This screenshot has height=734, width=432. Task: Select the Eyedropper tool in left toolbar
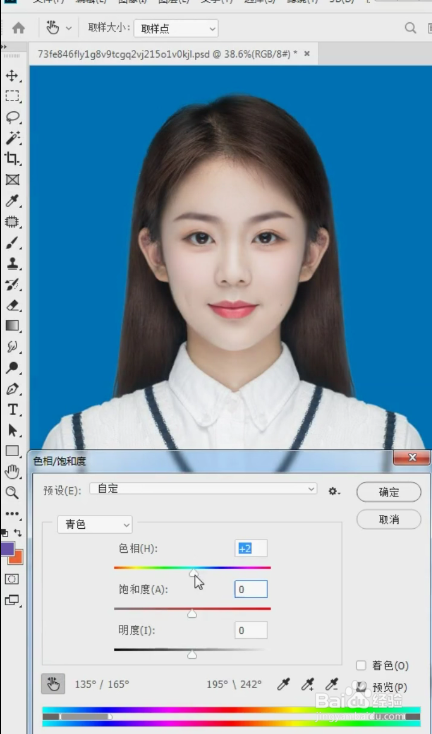12,201
